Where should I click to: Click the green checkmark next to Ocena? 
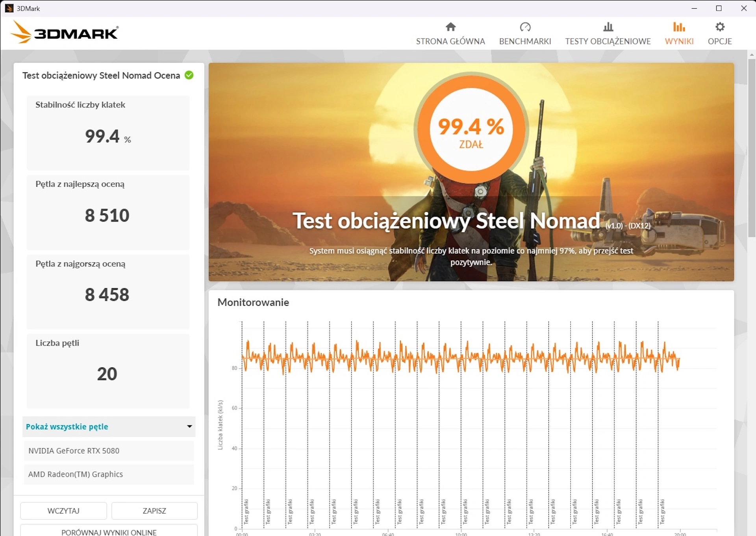pos(189,75)
